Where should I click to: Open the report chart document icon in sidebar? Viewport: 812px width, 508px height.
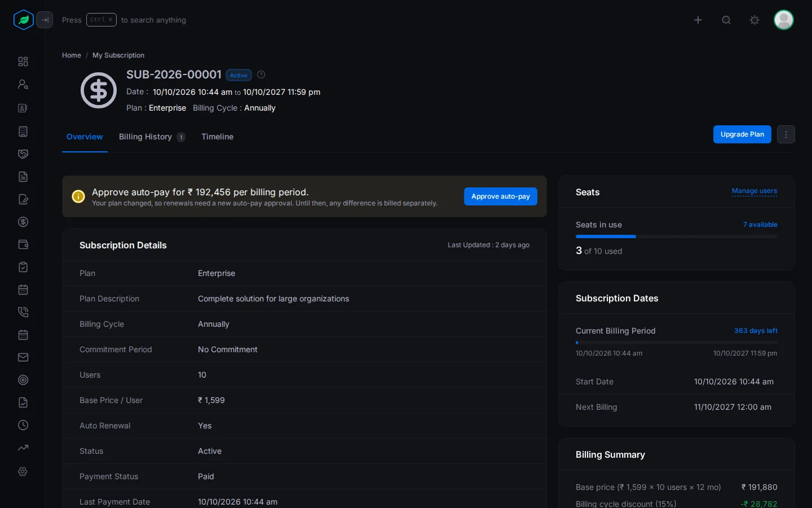(23, 402)
